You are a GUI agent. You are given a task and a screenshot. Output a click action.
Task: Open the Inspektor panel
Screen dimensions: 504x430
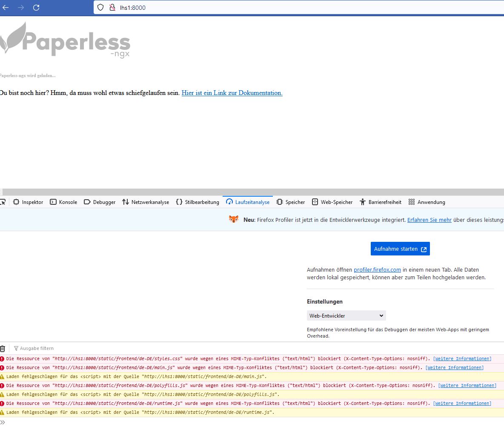coord(28,202)
